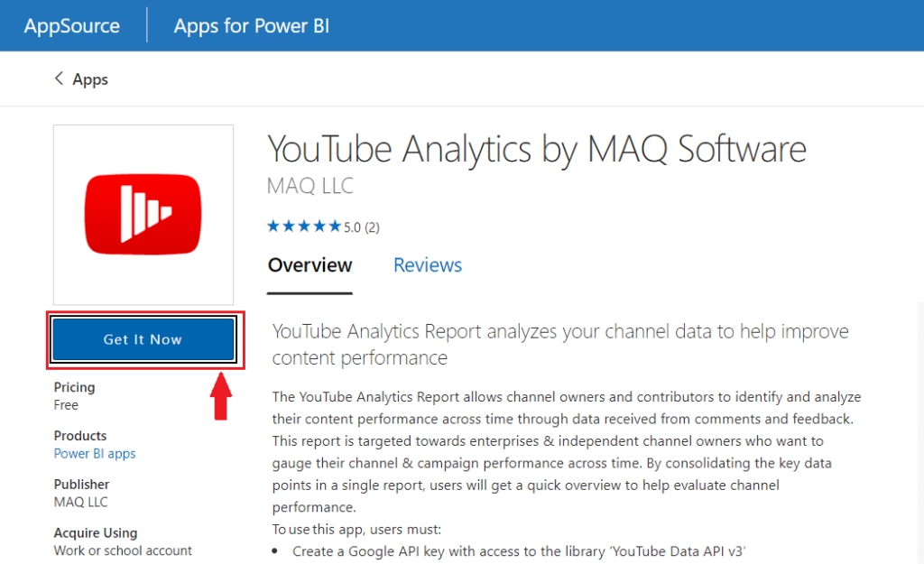Image resolution: width=924 pixels, height=564 pixels.
Task: Click the AppSource logo in the header
Action: click(72, 26)
